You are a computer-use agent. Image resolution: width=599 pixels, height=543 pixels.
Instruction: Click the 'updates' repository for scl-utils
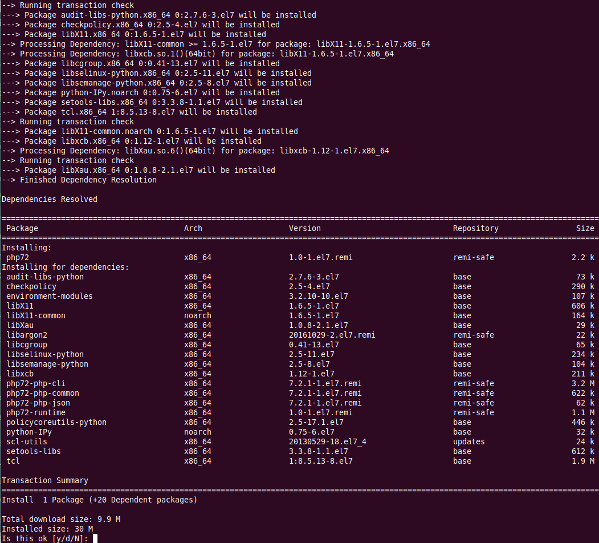[469, 442]
